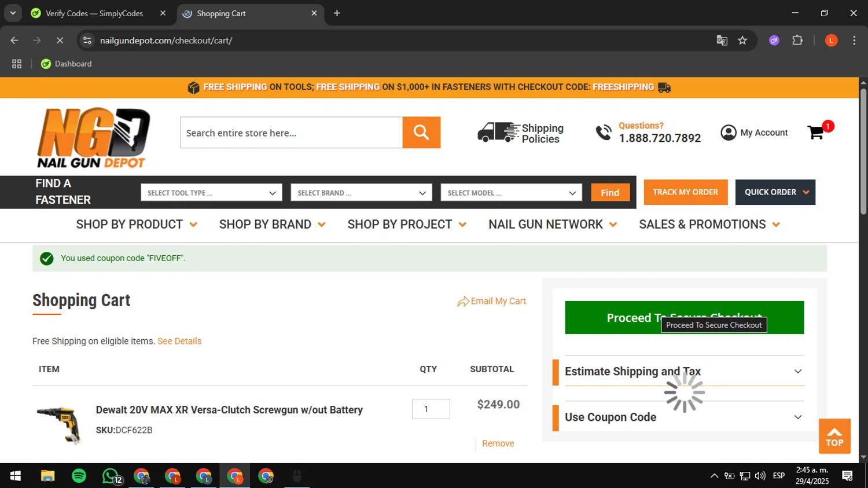The height and width of the screenshot is (488, 868).
Task: Click the orange Find button
Action: coord(610,193)
